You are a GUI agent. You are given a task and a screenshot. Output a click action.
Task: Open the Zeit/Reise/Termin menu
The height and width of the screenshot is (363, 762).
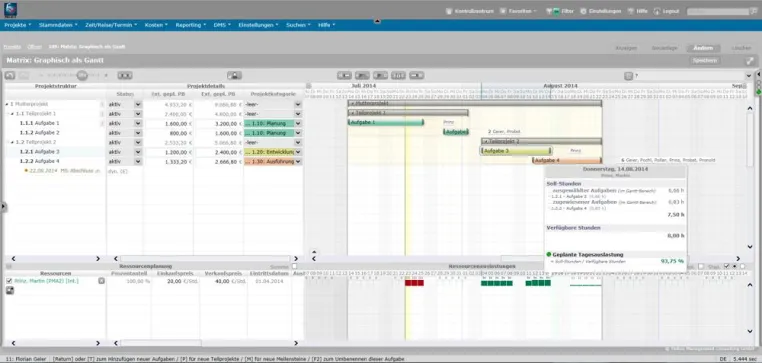111,25
